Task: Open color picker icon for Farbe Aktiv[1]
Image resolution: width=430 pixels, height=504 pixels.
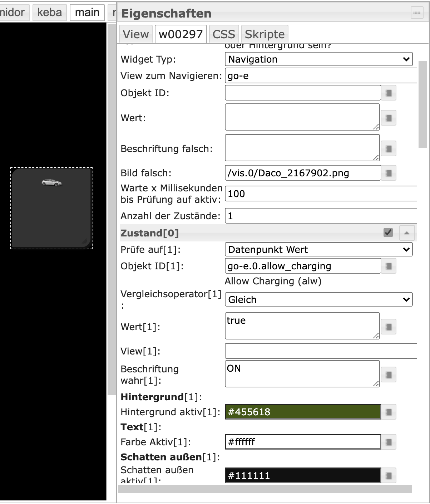Action: [389, 442]
